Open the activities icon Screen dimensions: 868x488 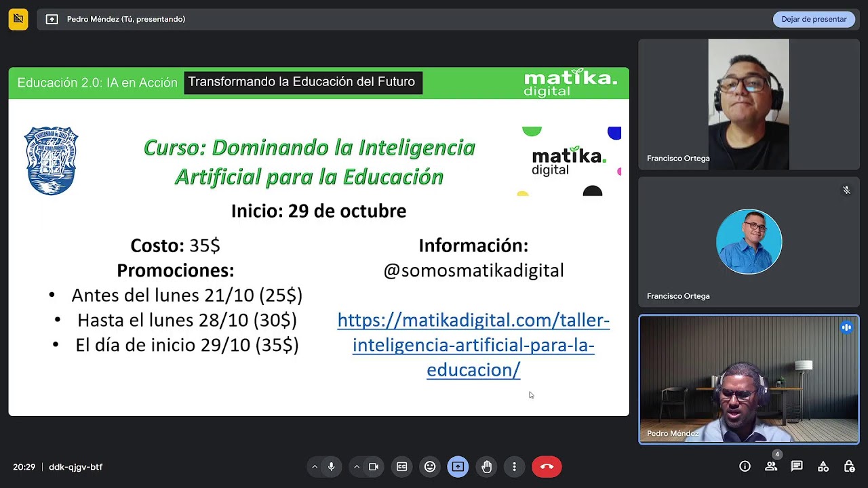tap(823, 466)
